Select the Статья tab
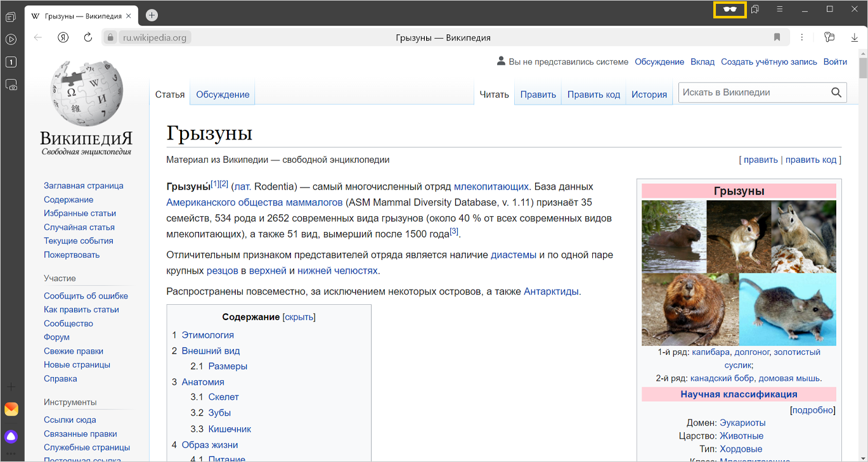The height and width of the screenshot is (462, 868). click(170, 94)
